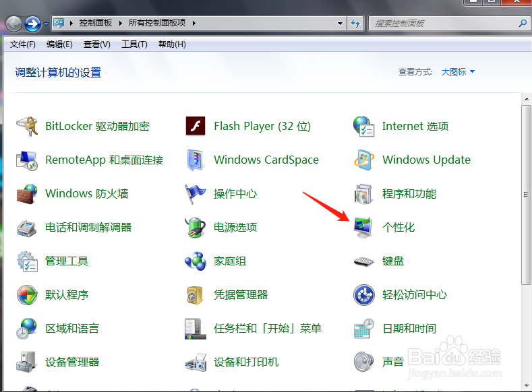Click the RemoteApp 和桌面连接 icon
532x392 pixels.
coord(26,160)
